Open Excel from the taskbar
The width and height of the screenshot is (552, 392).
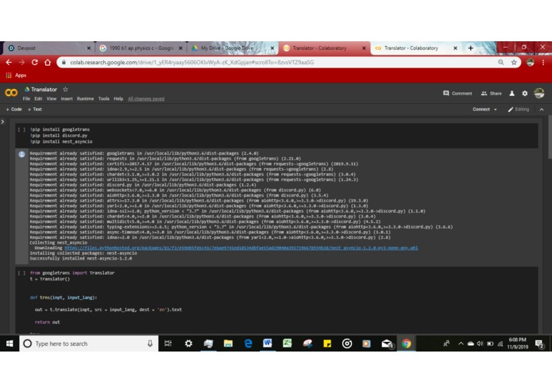(288, 344)
